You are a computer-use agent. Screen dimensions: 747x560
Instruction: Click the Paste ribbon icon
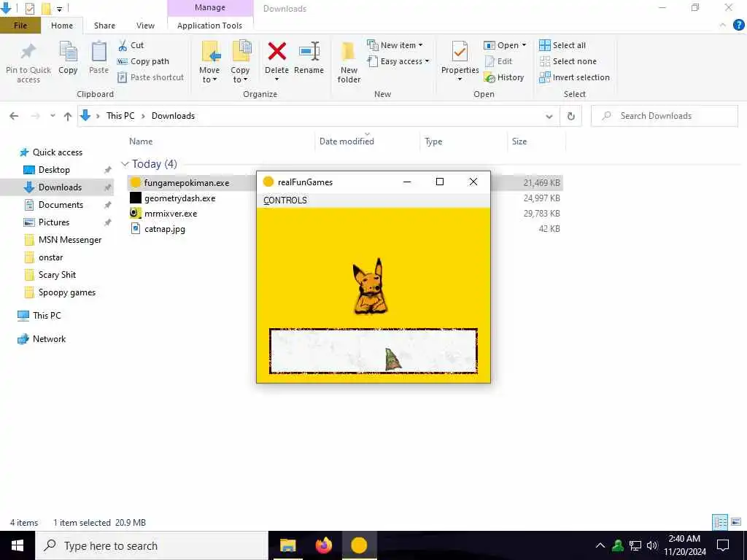(x=98, y=52)
